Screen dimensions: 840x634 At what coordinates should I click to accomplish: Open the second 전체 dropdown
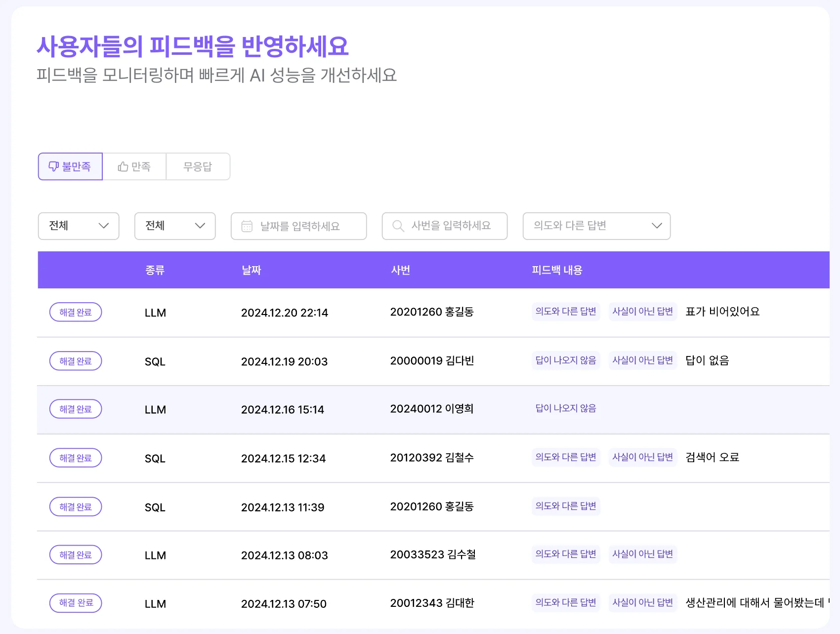click(174, 226)
